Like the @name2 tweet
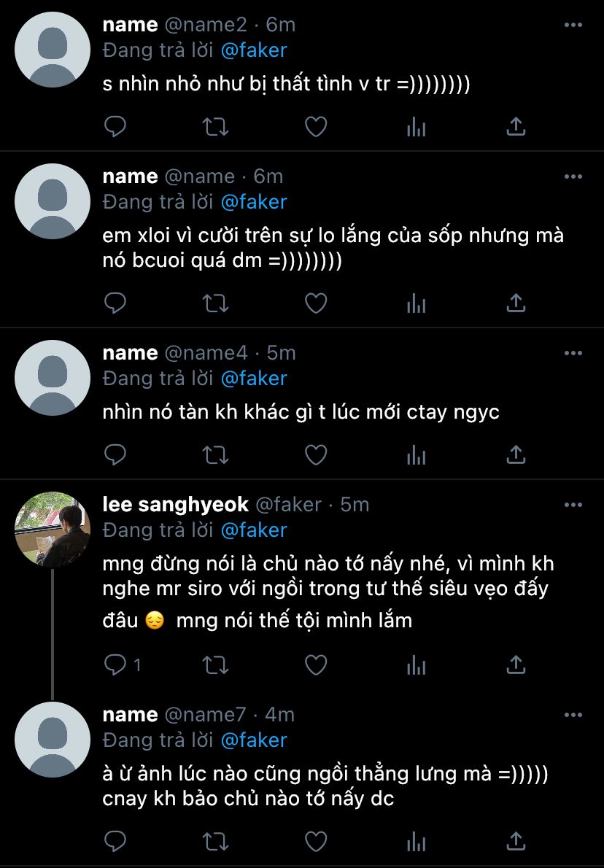The image size is (604, 868). (x=315, y=128)
